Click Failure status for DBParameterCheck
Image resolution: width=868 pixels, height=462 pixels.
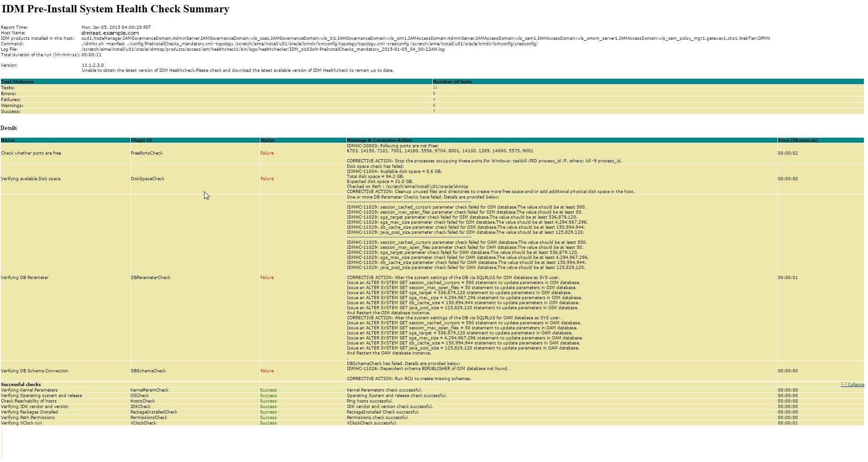tap(267, 278)
